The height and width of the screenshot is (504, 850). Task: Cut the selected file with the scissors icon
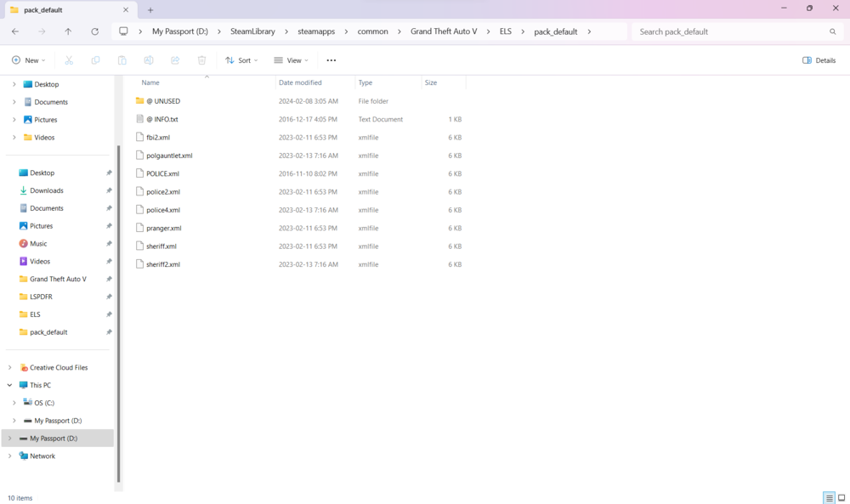tap(69, 60)
